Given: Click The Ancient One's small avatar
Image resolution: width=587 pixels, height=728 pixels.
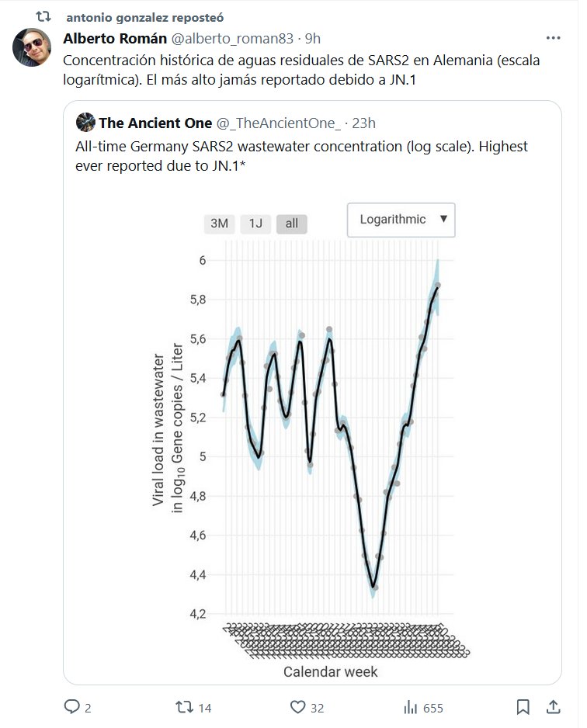Looking at the screenshot, I should point(85,123).
